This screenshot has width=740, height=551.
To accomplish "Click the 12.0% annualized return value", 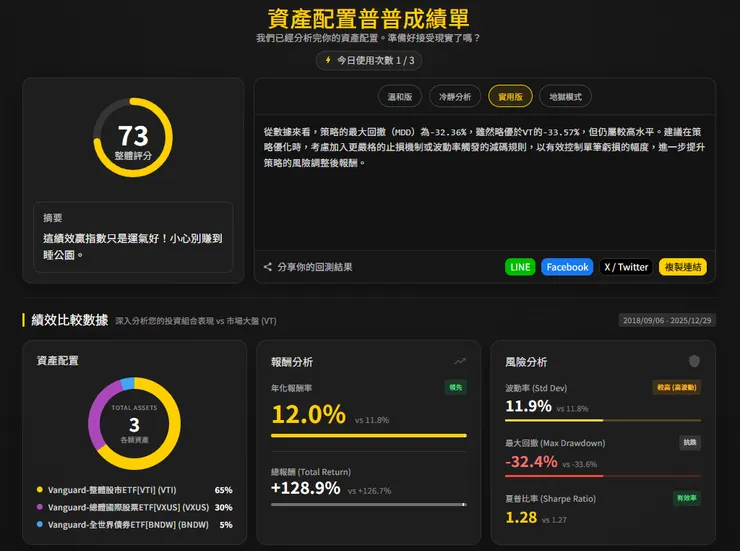I will [x=309, y=415].
